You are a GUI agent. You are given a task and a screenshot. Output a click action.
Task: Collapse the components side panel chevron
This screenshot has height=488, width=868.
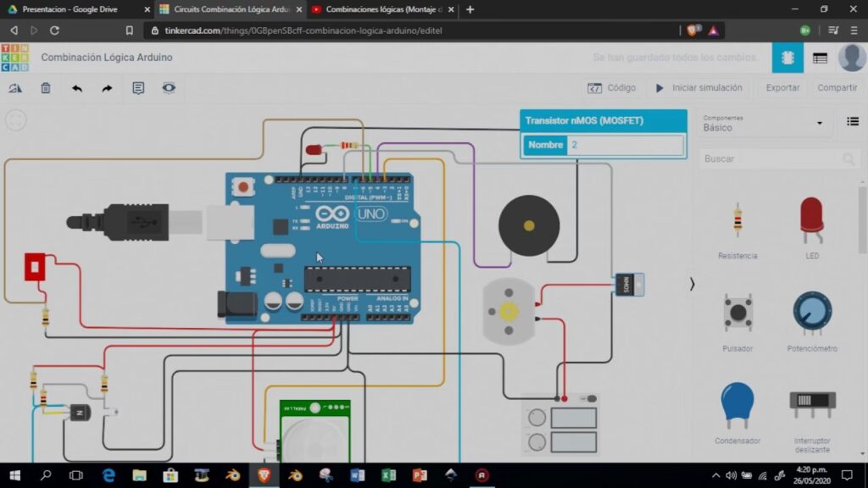pyautogui.click(x=692, y=284)
